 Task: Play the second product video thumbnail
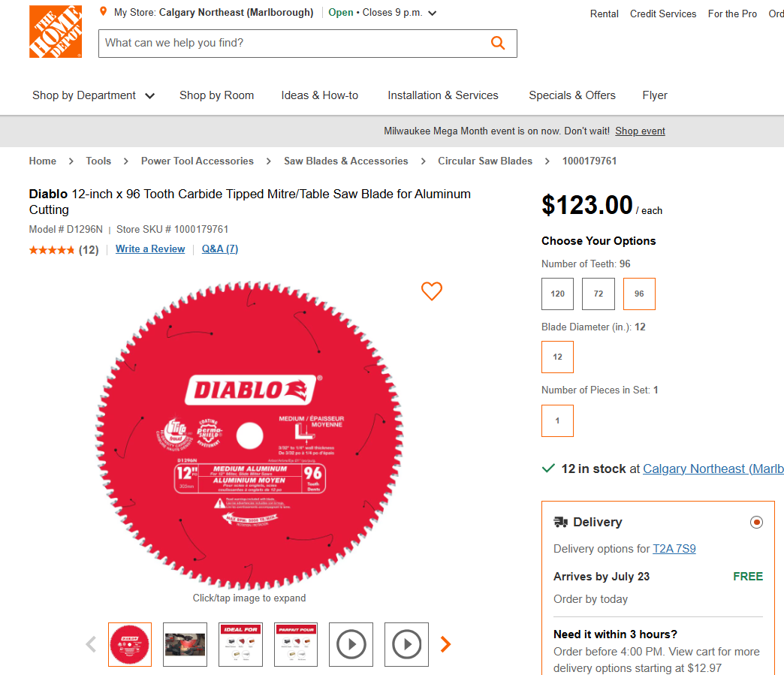pos(407,644)
